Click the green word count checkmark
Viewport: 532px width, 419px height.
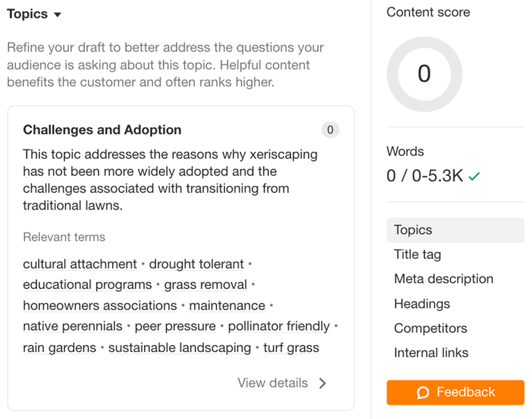[474, 177]
